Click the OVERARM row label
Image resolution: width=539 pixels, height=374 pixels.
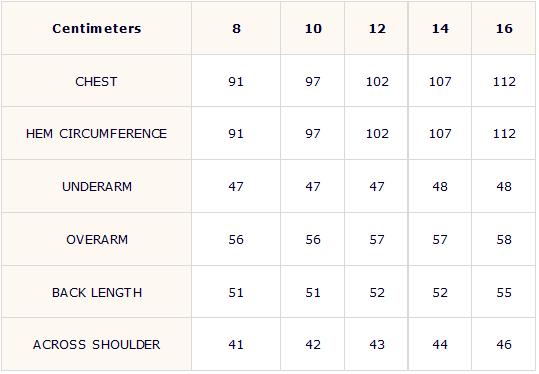(97, 240)
